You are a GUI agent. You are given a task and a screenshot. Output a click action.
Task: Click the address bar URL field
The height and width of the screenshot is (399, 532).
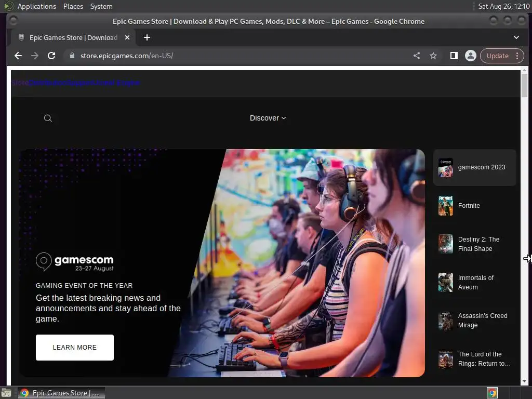pos(237,56)
